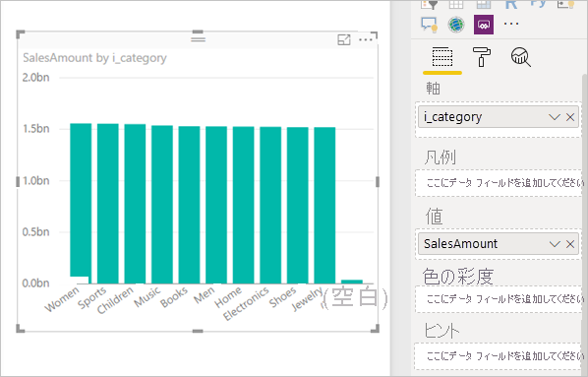Image resolution: width=588 pixels, height=377 pixels.
Task: Open the chart's More options ellipsis
Action: [x=366, y=39]
